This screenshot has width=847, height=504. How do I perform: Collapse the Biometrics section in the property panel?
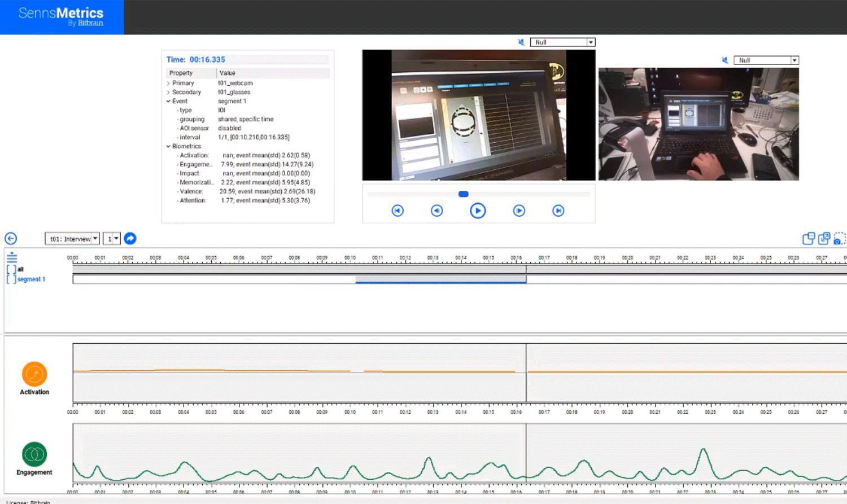(x=168, y=146)
